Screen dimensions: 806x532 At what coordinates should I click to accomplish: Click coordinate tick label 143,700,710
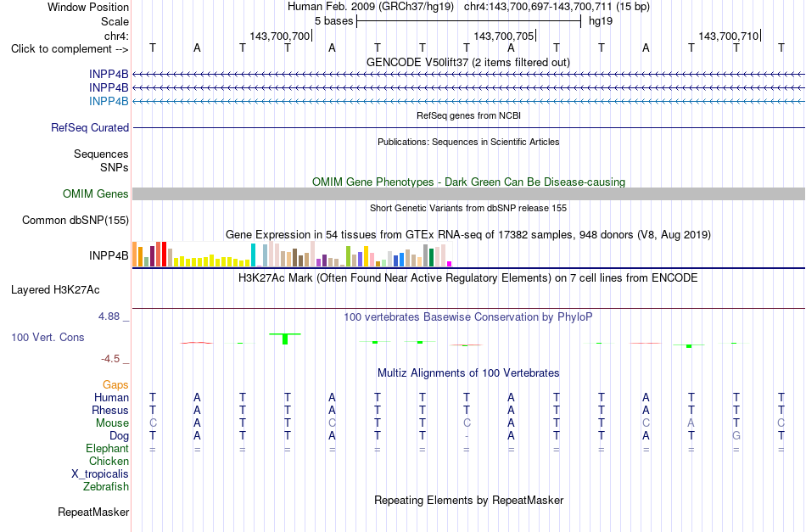(729, 36)
